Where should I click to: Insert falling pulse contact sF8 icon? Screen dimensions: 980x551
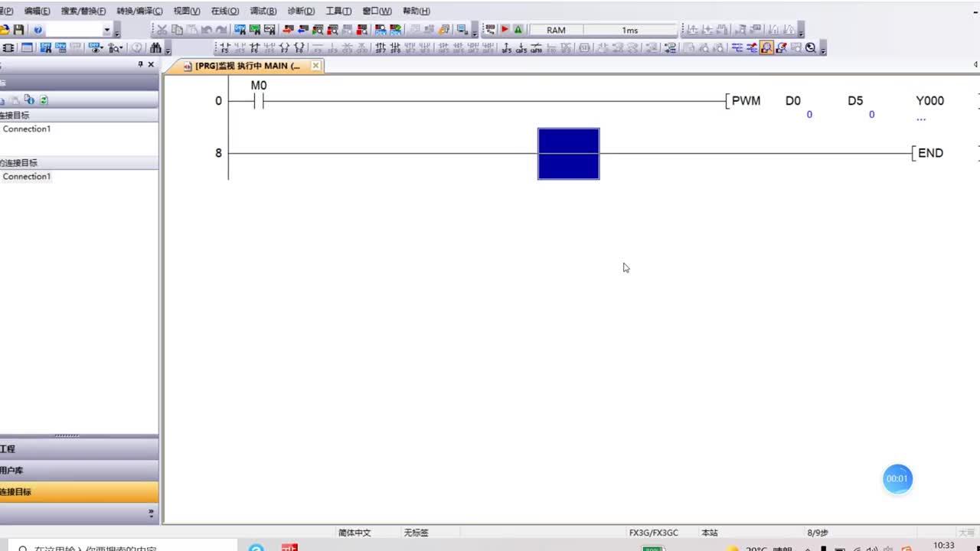click(395, 47)
